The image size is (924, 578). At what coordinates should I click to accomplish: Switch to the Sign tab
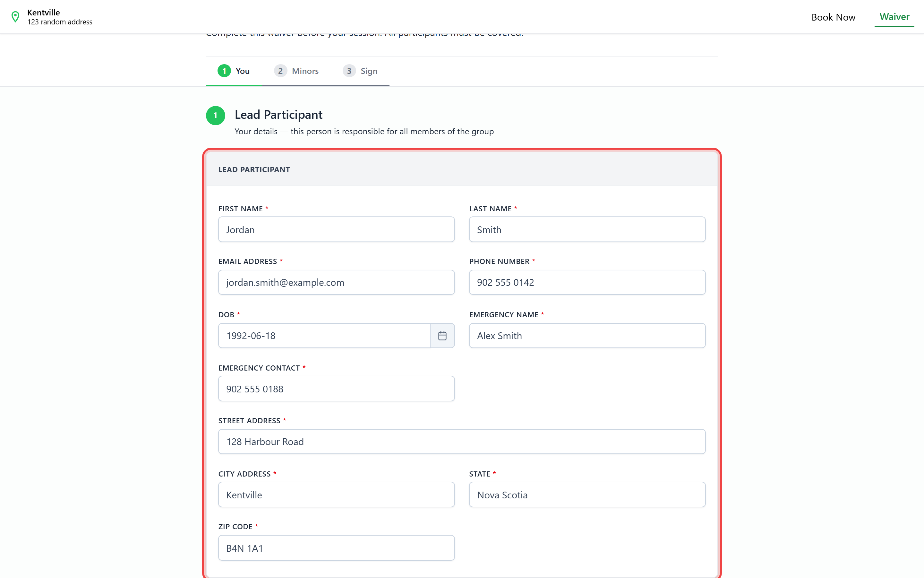tap(360, 71)
